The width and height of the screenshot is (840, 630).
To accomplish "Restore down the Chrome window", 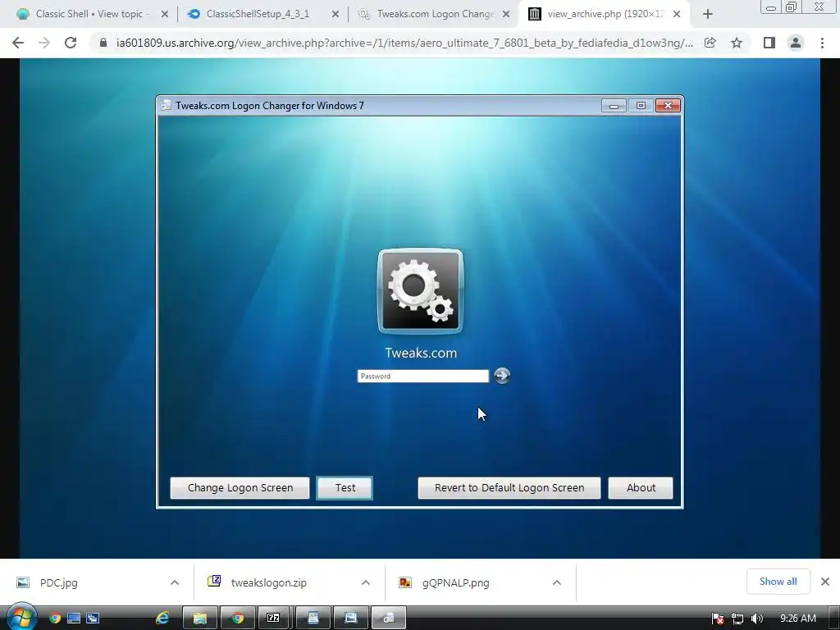I will [x=792, y=7].
